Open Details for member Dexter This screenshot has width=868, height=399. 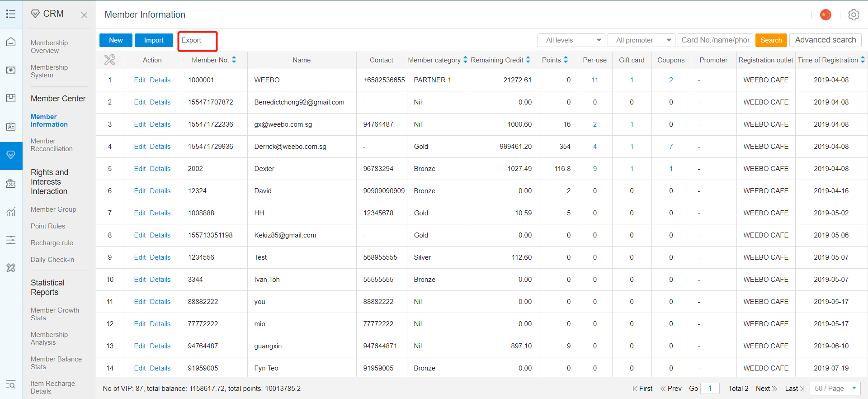click(x=160, y=169)
